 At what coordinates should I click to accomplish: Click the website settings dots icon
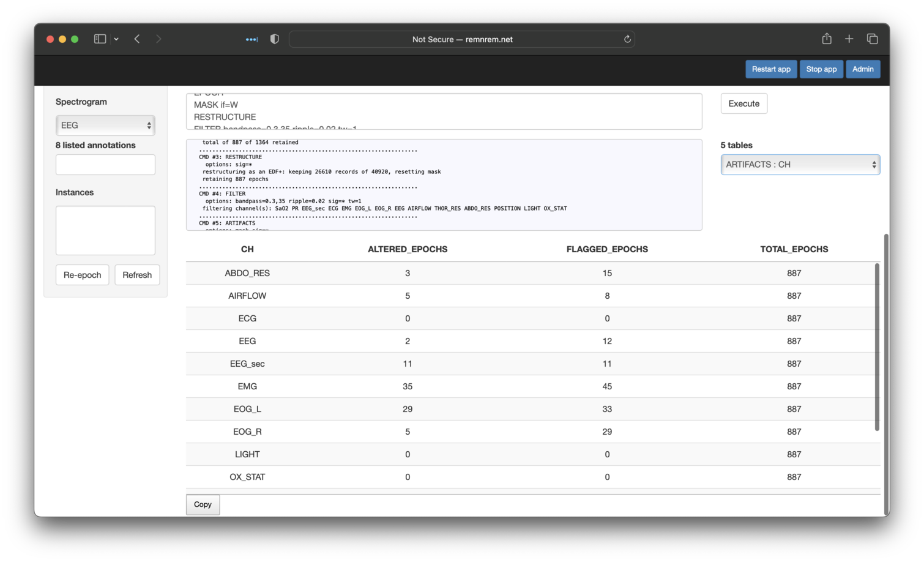click(251, 39)
